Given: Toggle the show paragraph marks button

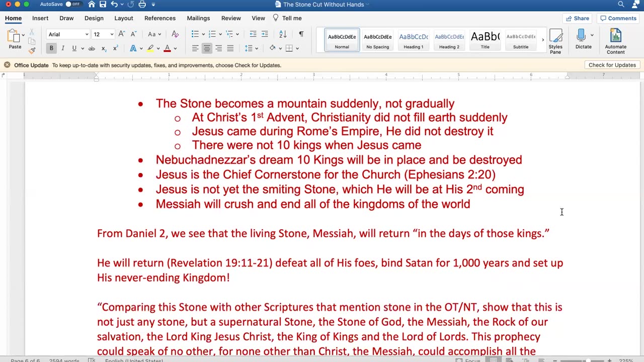Looking at the screenshot, I should (x=301, y=34).
